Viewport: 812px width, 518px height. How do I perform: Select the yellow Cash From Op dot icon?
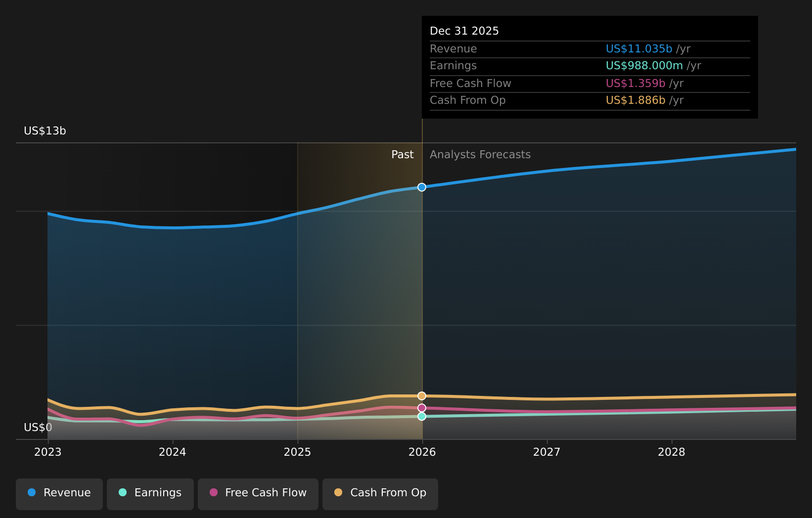point(338,492)
